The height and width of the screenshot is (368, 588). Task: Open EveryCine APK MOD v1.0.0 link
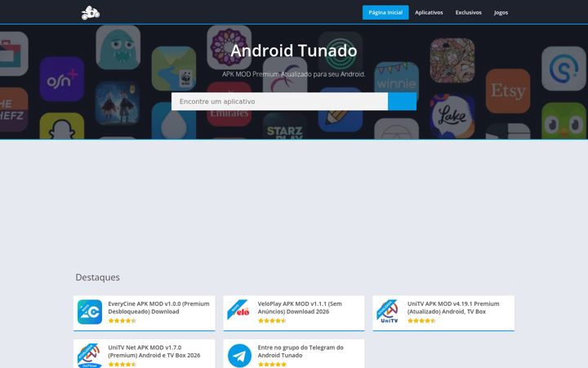(158, 307)
